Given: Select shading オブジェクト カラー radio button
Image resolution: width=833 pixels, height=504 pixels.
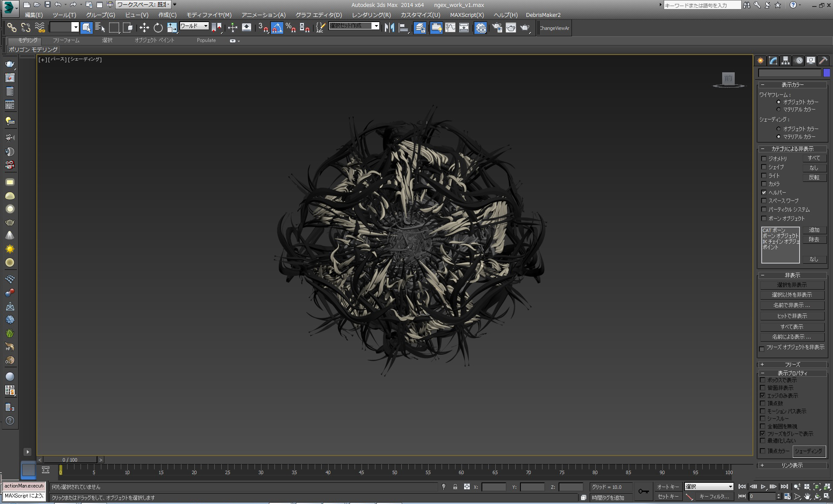Looking at the screenshot, I should (x=778, y=129).
